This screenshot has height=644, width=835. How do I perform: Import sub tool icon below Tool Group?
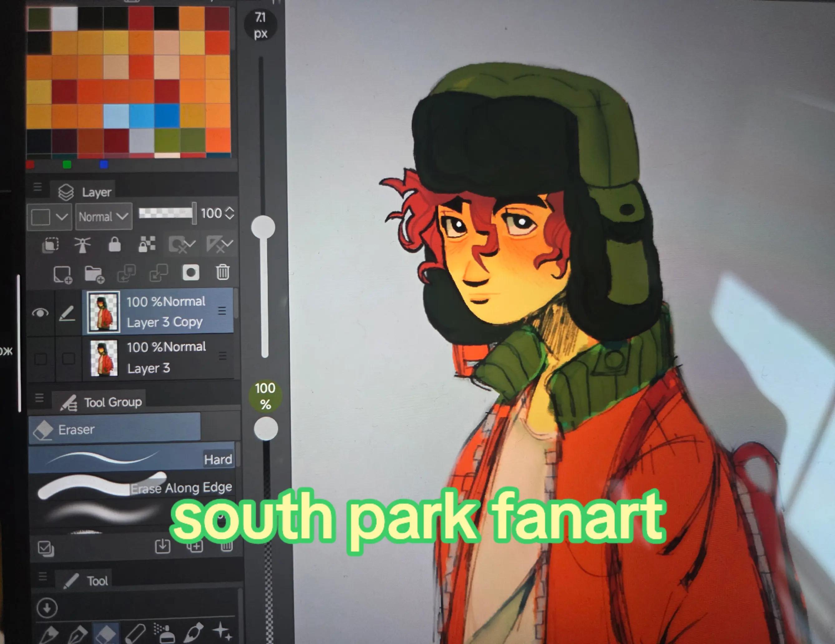coord(163,547)
